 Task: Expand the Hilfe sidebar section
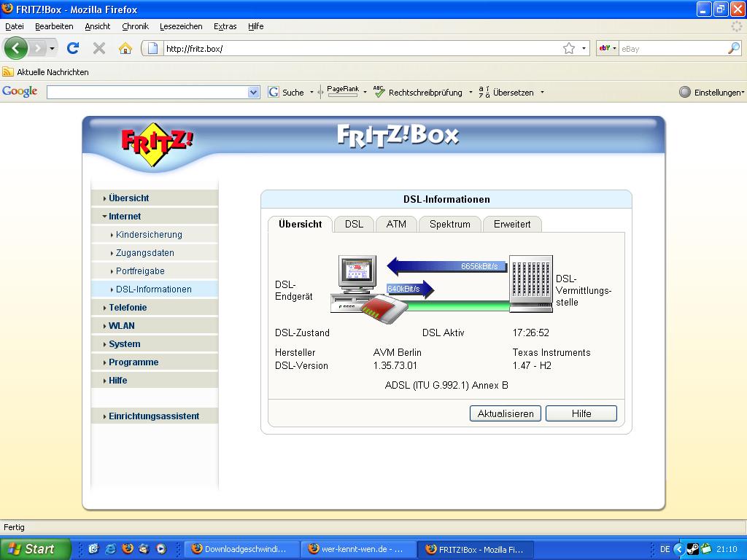point(155,381)
